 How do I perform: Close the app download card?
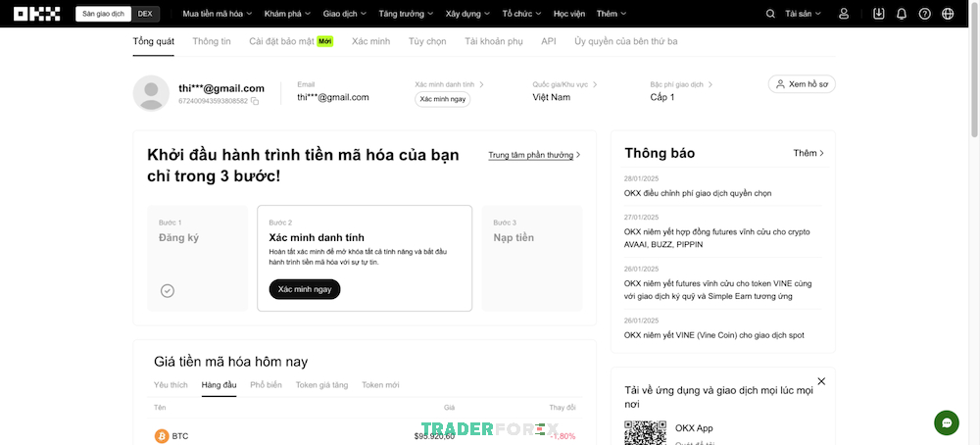821,381
